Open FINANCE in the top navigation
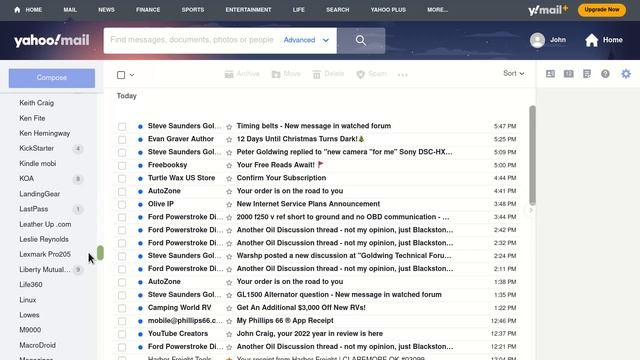The image size is (640, 360). [x=148, y=10]
